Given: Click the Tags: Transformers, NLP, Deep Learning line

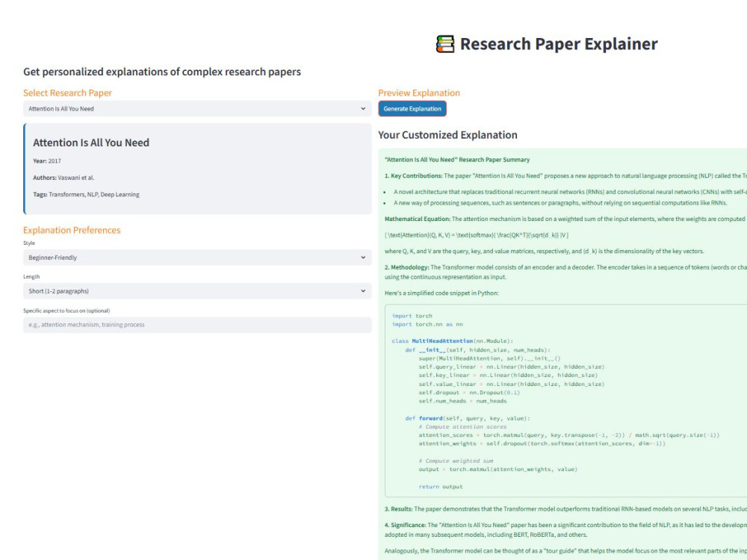Looking at the screenshot, I should pos(86,194).
